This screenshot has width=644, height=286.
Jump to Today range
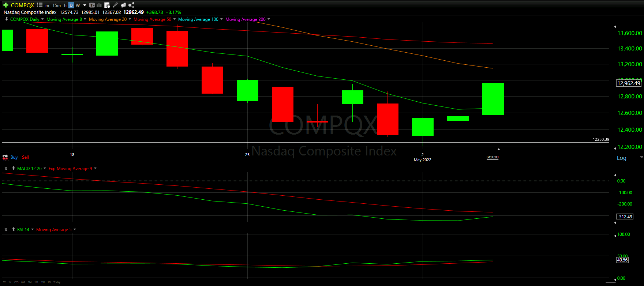(x=57, y=282)
